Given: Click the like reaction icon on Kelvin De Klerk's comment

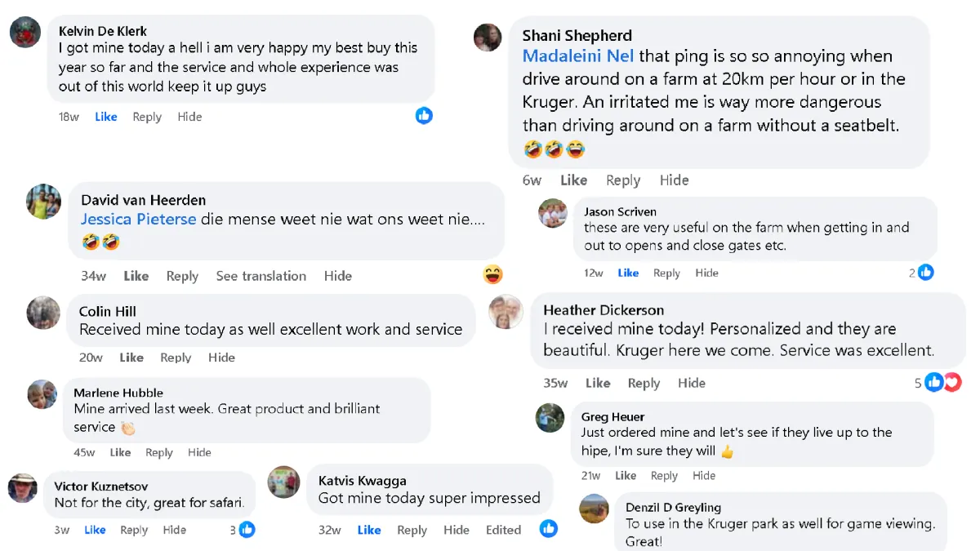Looking at the screenshot, I should tap(424, 116).
